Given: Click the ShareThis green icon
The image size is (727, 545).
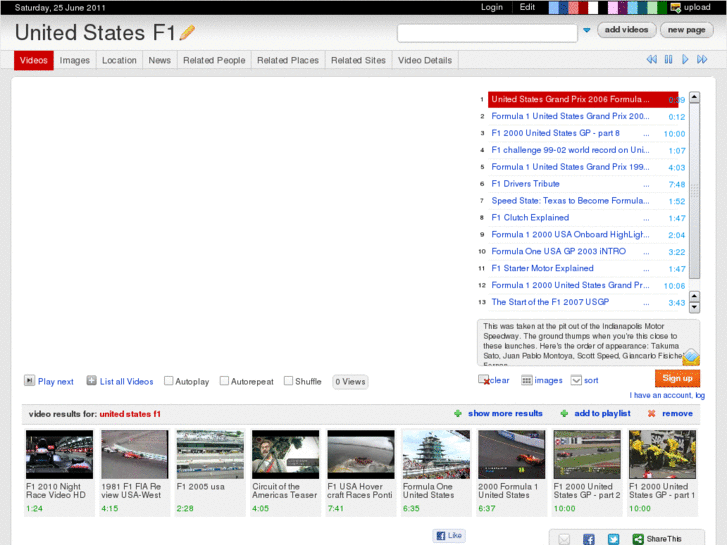Looking at the screenshot, I should point(638,539).
